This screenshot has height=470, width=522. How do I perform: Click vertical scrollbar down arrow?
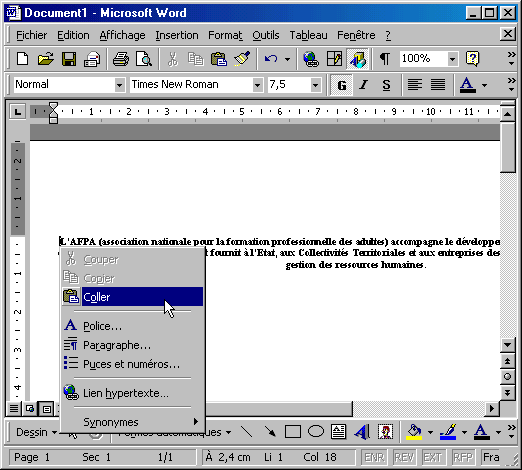click(507, 345)
